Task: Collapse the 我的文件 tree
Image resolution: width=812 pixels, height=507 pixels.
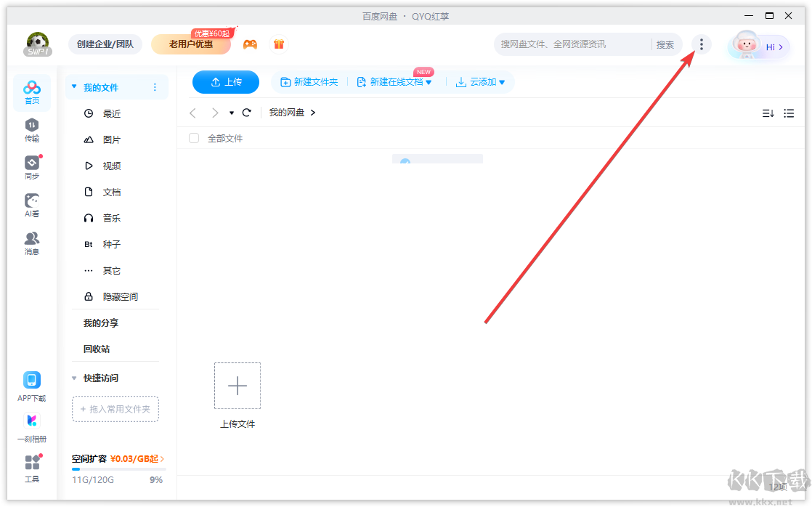Action: point(74,87)
